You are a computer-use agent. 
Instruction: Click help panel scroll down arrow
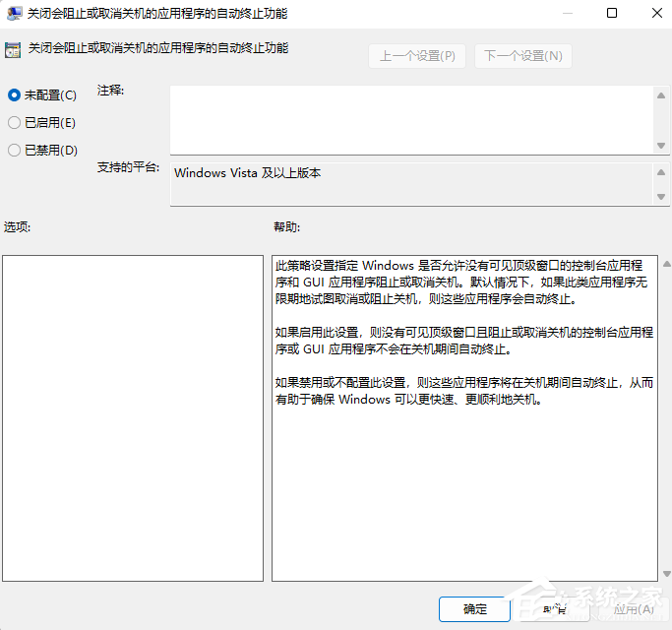[666, 573]
